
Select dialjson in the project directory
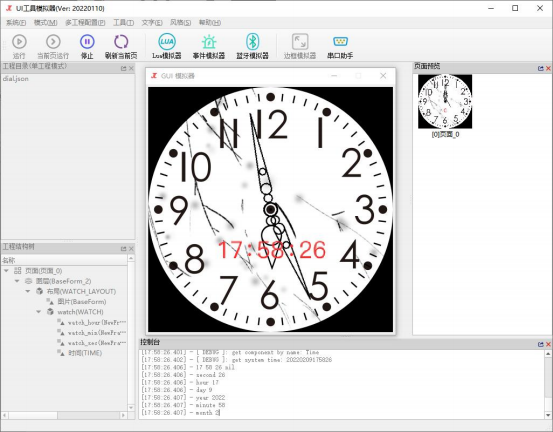coord(16,79)
